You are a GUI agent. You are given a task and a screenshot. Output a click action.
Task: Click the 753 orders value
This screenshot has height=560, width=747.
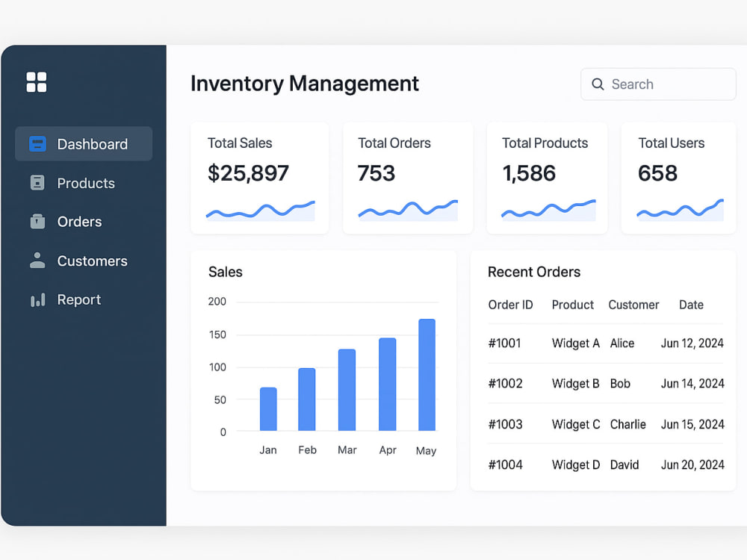click(x=376, y=173)
